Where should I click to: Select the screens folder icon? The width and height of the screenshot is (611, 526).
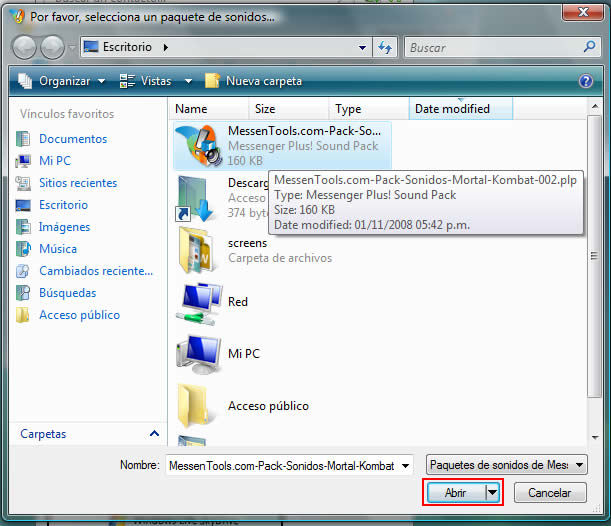(x=197, y=250)
